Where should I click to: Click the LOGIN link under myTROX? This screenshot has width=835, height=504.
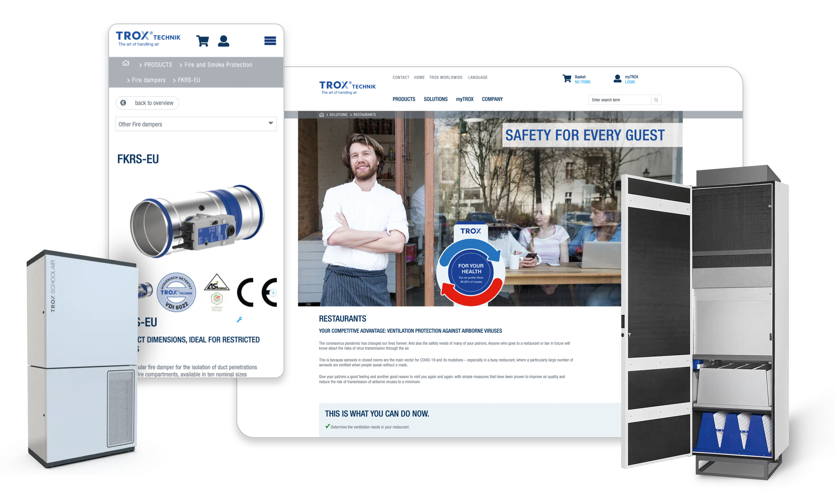[x=630, y=82]
